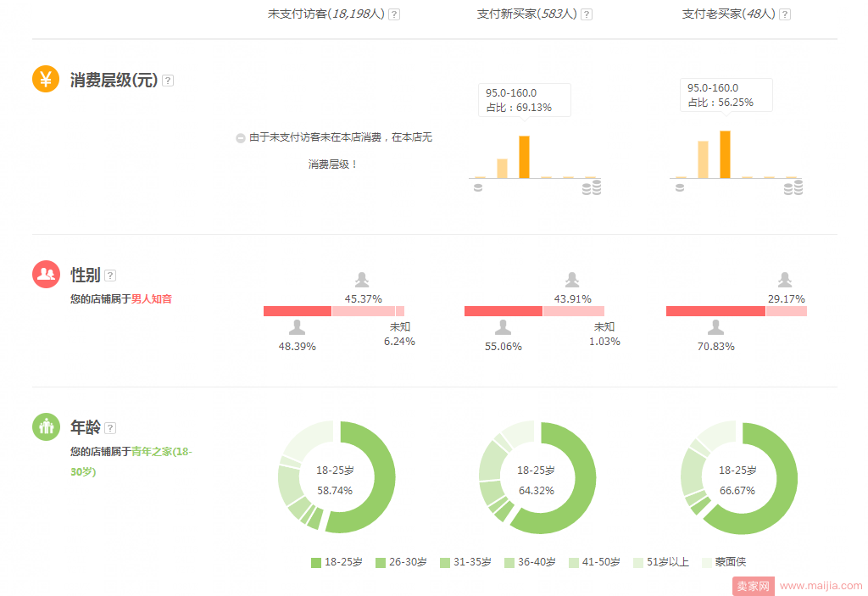Screen dimensions: 868x596
Task: Select the 41-50岁 legend swatch
Action: (x=574, y=563)
